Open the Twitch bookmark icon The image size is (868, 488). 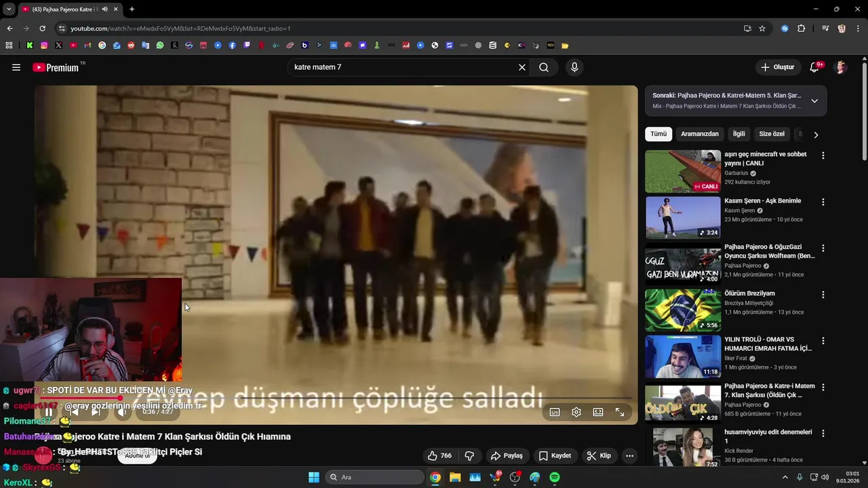[x=247, y=45]
